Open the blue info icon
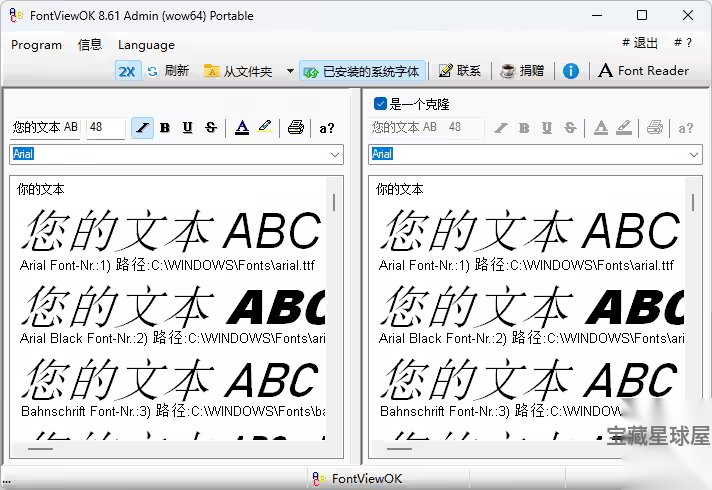The width and height of the screenshot is (712, 490). (x=571, y=71)
